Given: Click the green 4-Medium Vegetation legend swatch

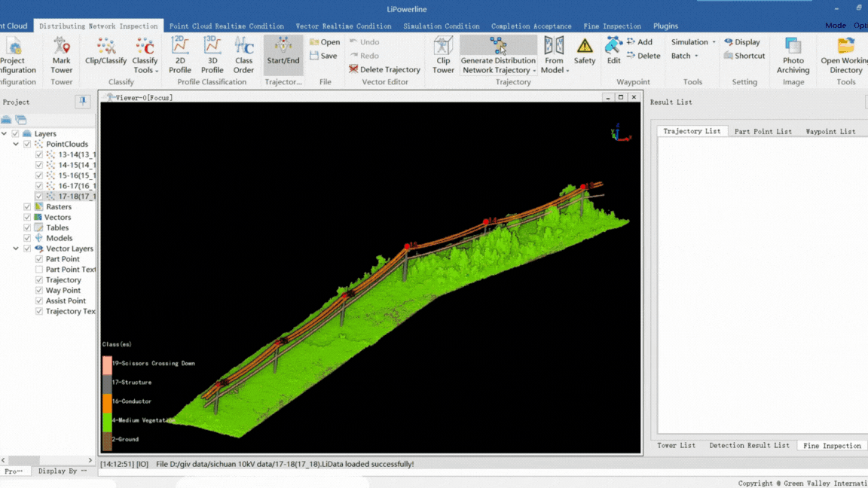Looking at the screenshot, I should pos(107,421).
